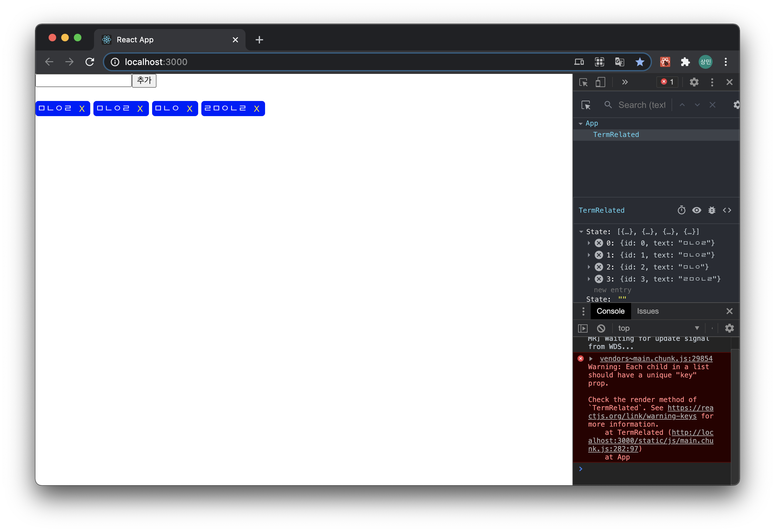775x532 pixels.
Task: Collapse the App tree node
Action: coord(581,123)
